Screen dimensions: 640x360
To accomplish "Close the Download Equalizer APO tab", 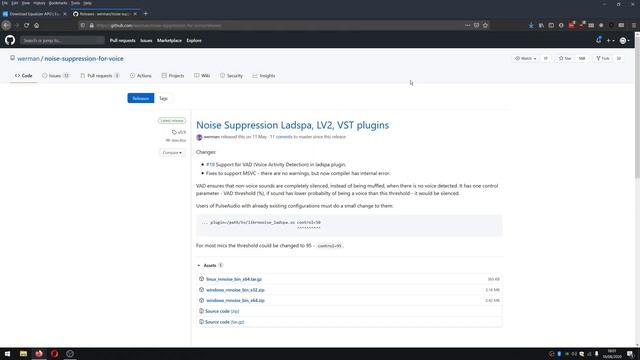I will pyautogui.click(x=64, y=14).
